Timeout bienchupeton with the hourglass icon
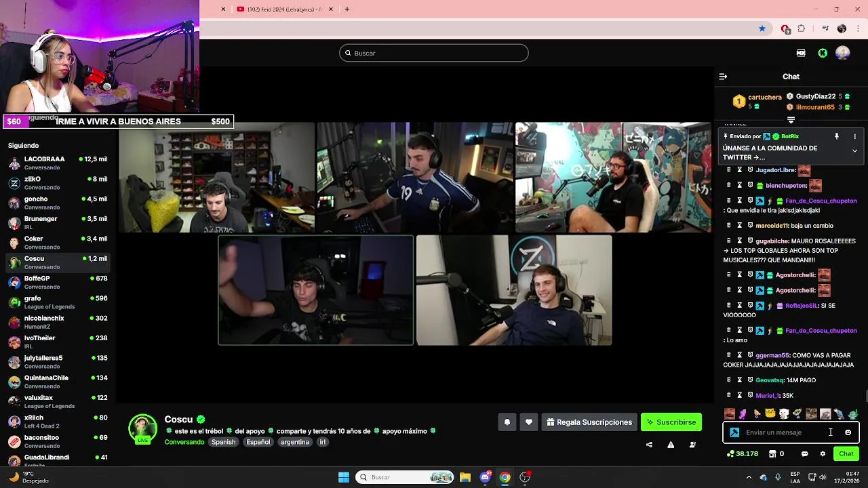Screen dimensions: 868x488 (x=740, y=185)
